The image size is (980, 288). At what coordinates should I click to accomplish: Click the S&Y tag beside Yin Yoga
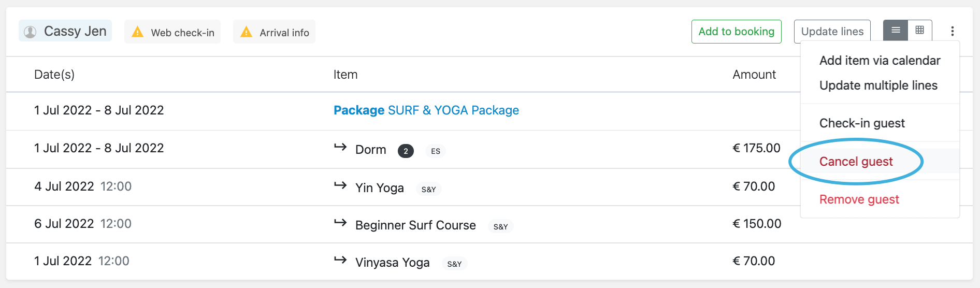click(429, 190)
